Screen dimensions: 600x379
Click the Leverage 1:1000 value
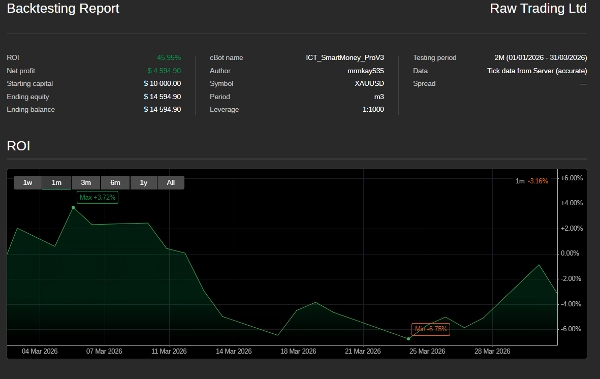[373, 109]
